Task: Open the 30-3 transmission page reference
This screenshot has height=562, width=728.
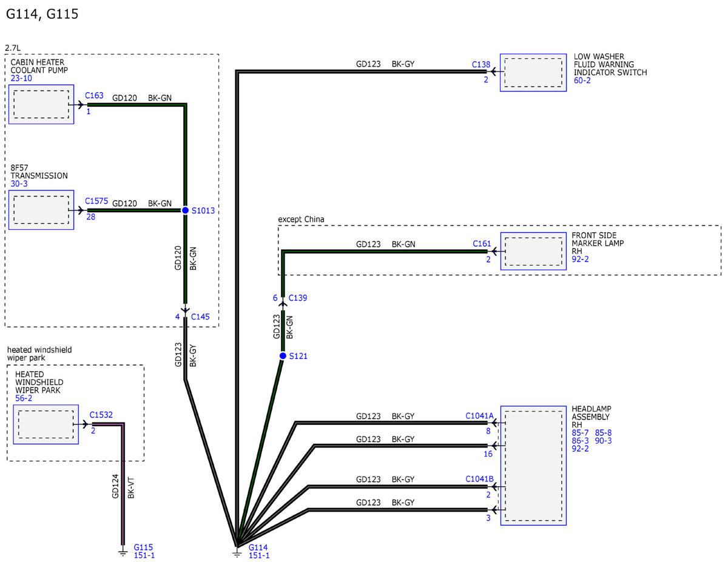Action: click(x=19, y=184)
